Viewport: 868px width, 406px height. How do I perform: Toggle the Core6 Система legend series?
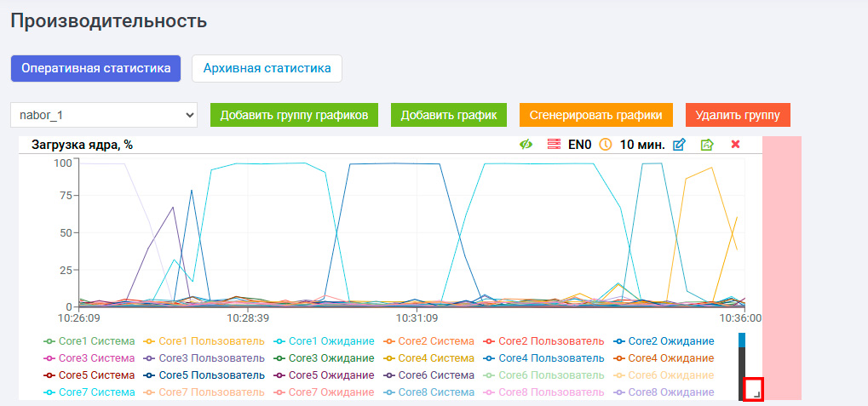pyautogui.click(x=428, y=375)
